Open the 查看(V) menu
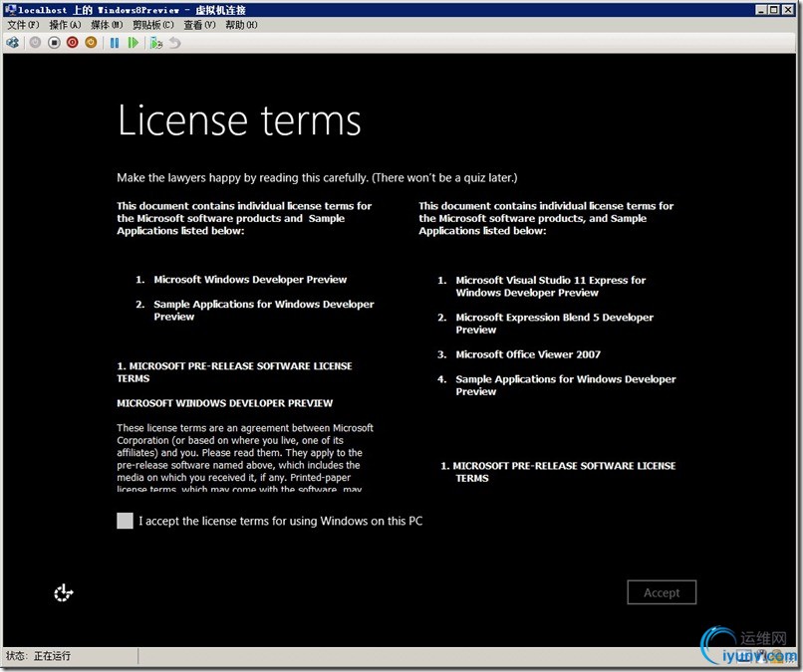This screenshot has width=803, height=672. coord(199,25)
